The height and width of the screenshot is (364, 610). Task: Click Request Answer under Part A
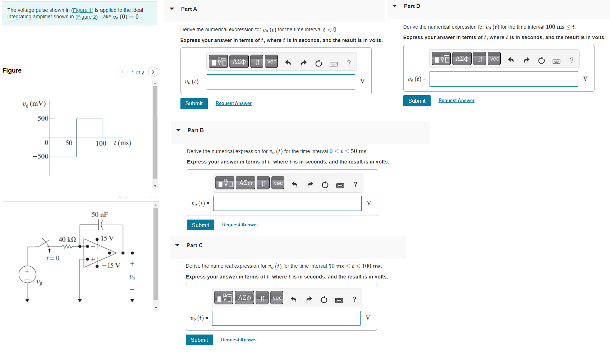233,103
